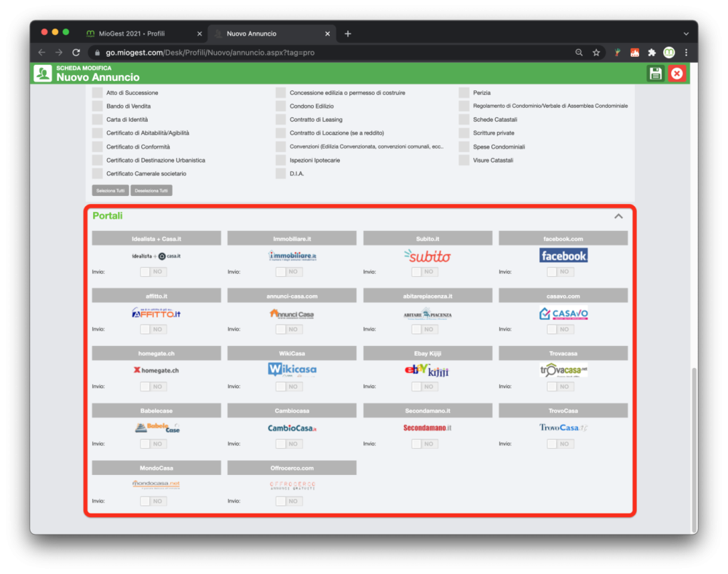Turn on Invio for Subito.it
Screen dimensions: 728x574
click(x=424, y=272)
